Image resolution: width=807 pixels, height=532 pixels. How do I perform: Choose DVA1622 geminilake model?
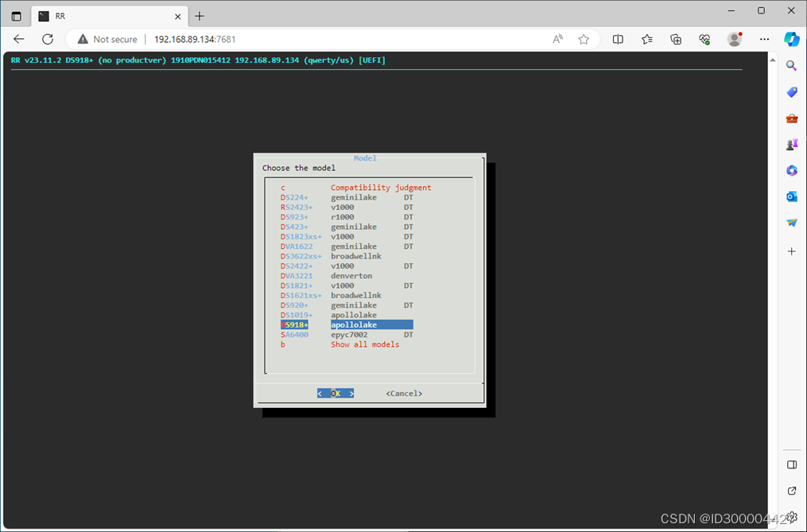pyautogui.click(x=347, y=247)
